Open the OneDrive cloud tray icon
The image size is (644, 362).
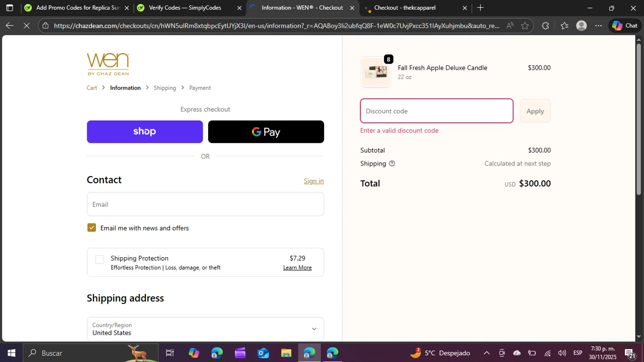517,353
